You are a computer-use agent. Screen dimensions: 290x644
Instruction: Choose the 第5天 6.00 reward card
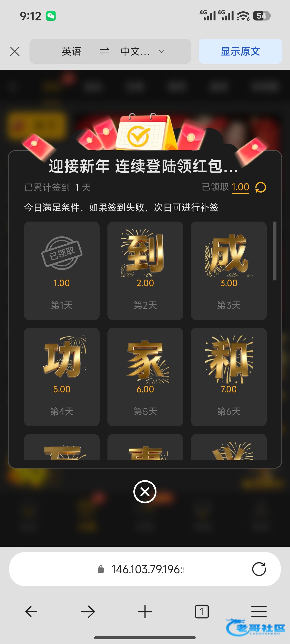click(145, 377)
